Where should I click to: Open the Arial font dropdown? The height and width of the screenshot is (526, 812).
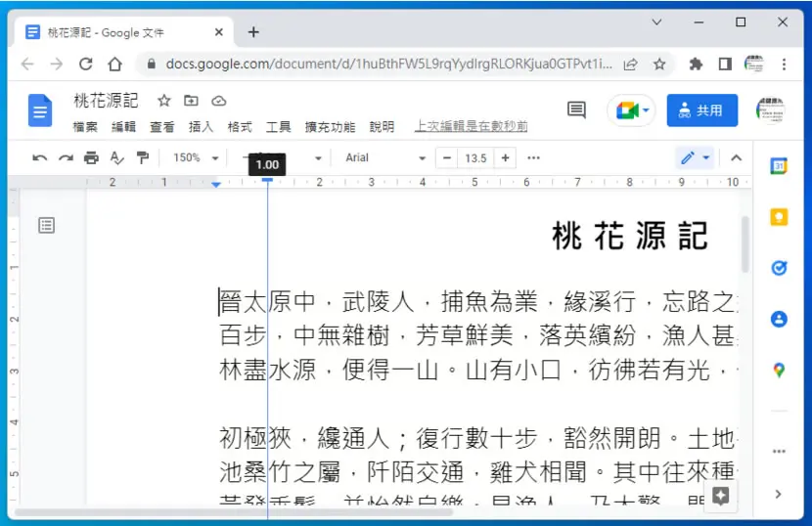tap(385, 157)
